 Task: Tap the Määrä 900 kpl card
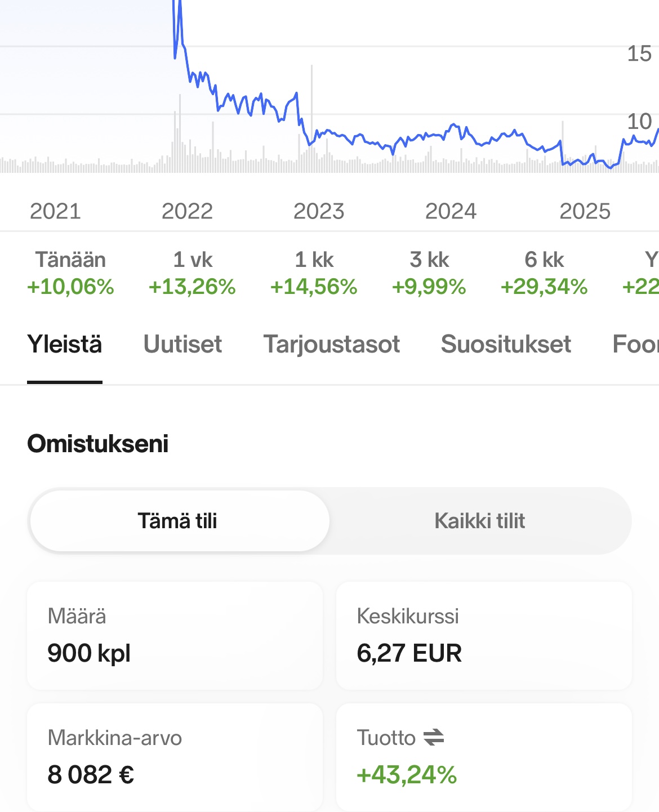(x=175, y=636)
